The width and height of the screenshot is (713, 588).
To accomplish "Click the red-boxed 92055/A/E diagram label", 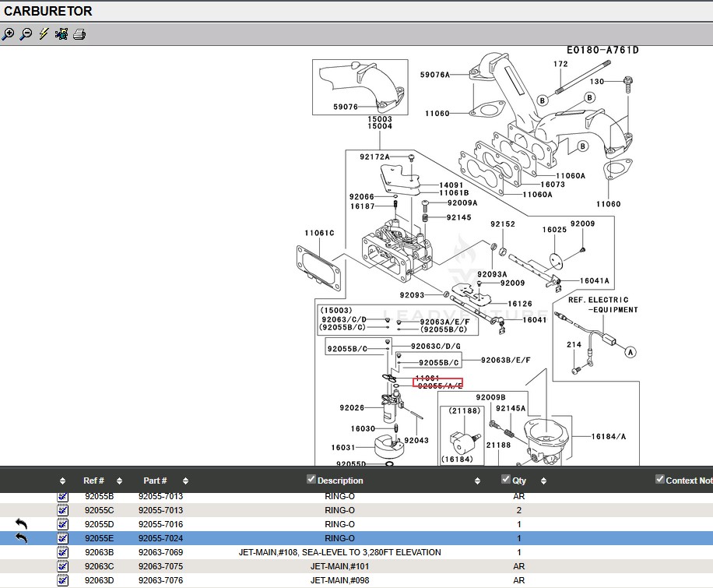I will [x=438, y=382].
